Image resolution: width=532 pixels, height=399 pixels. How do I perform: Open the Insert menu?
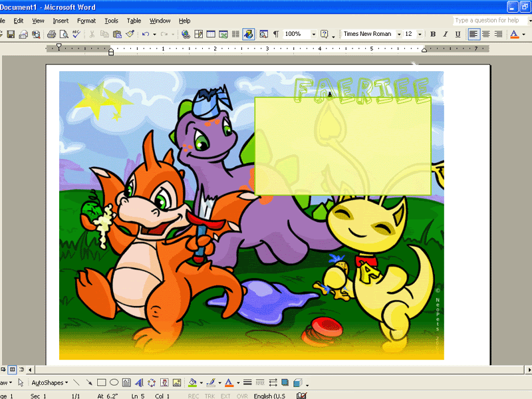[x=61, y=21]
